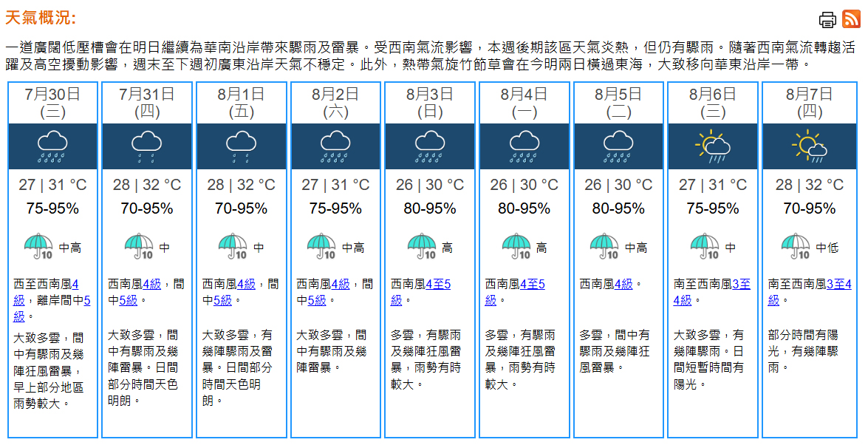Click the 4級 wind link for August 5
This screenshot has width=868, height=448.
pos(623,284)
